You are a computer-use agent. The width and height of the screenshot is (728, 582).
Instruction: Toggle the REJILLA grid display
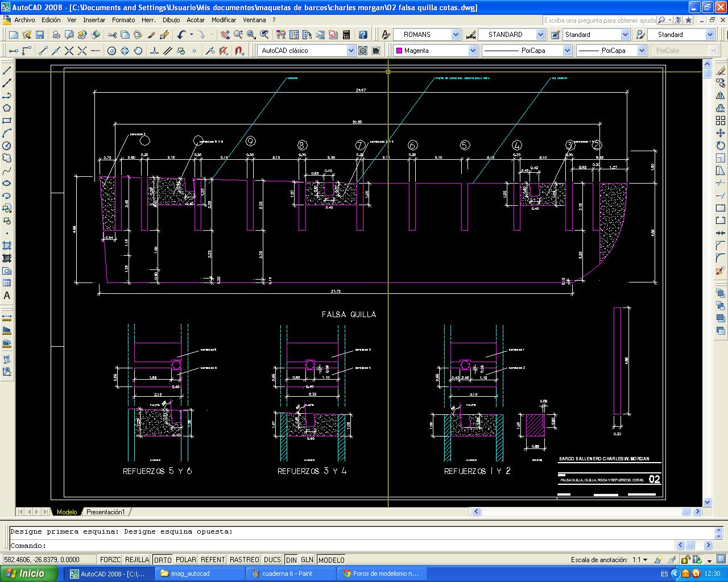pyautogui.click(x=137, y=560)
